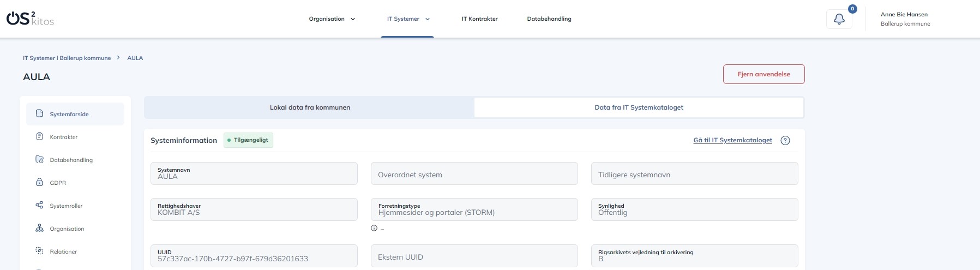Expand the IT Systemer menu chevron
Image resolution: width=980 pixels, height=270 pixels.
pyautogui.click(x=428, y=19)
